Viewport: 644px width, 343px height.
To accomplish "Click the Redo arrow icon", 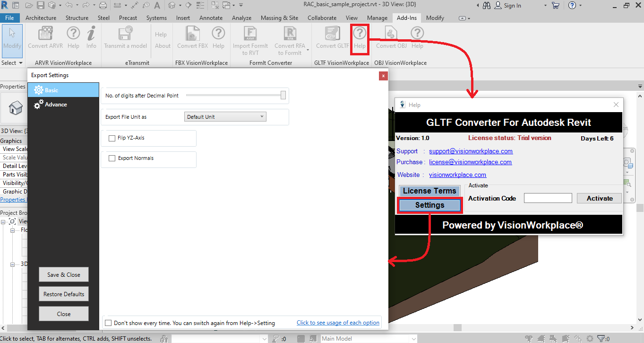I will [86, 6].
